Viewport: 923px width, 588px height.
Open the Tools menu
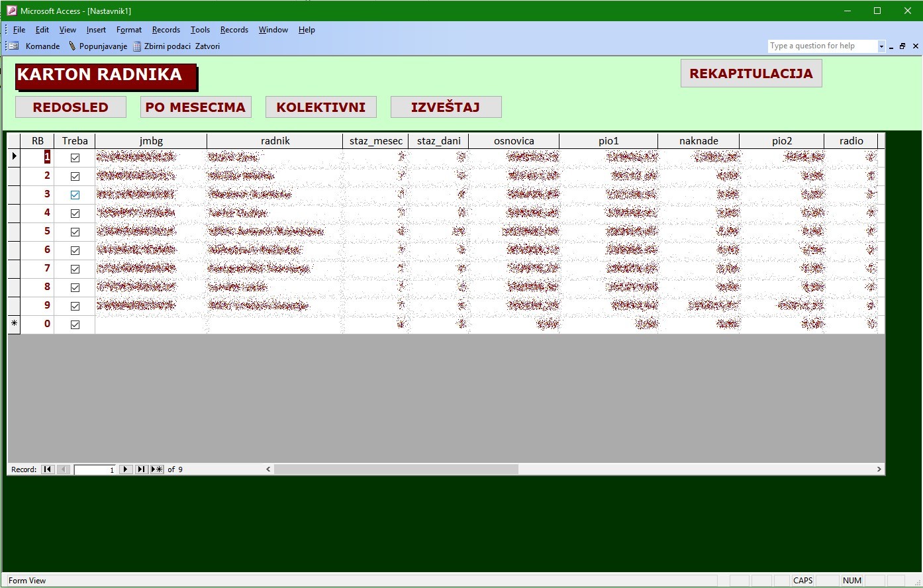point(200,30)
